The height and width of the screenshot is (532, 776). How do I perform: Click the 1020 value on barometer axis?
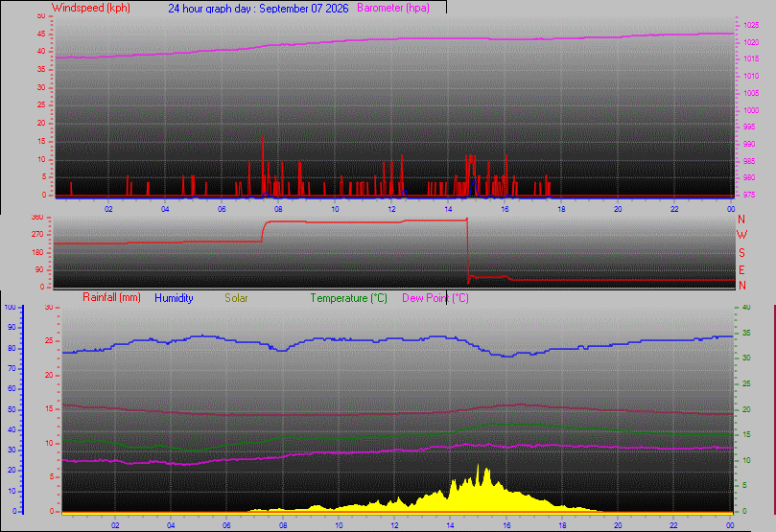coord(751,42)
